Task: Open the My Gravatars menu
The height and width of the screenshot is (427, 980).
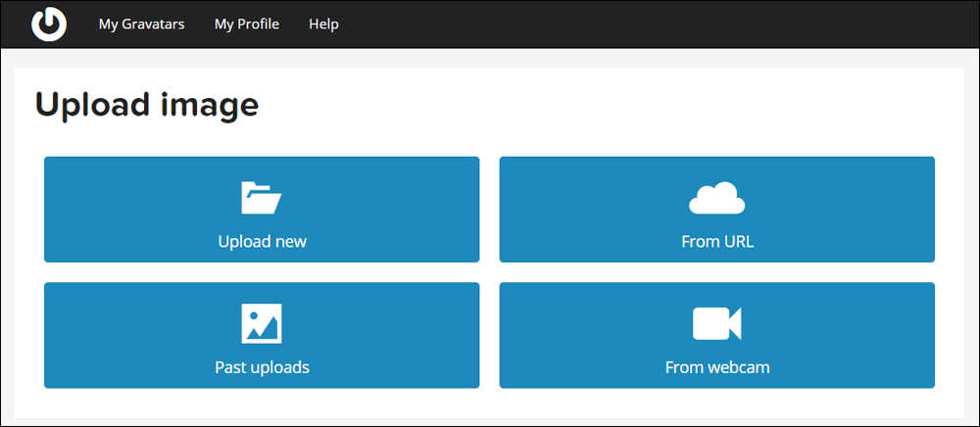Action: 142,24
